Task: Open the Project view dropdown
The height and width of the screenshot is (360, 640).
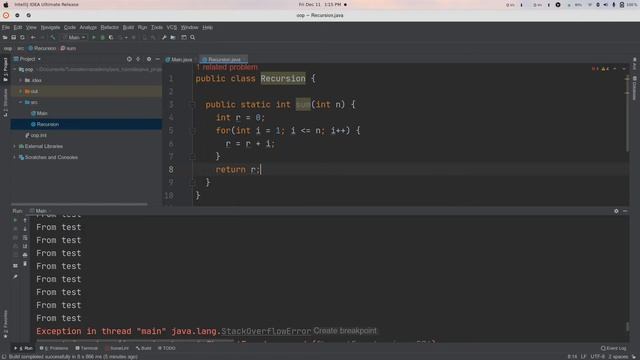Action: click(27, 59)
